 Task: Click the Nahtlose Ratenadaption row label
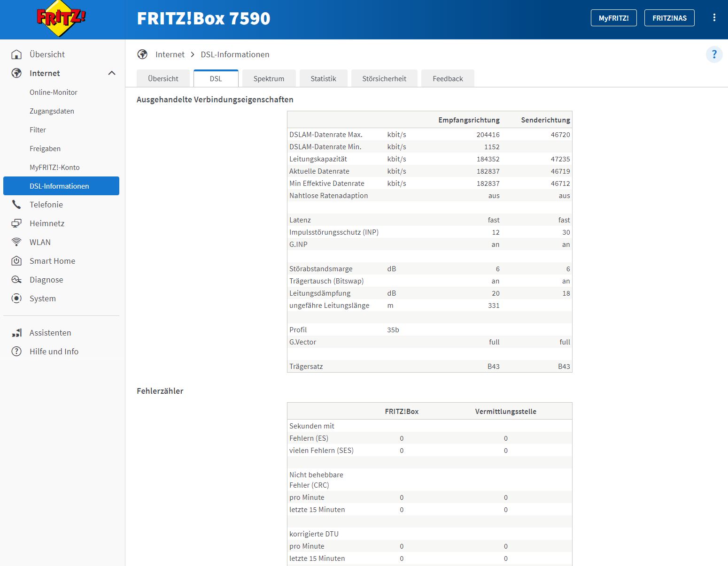pos(329,196)
